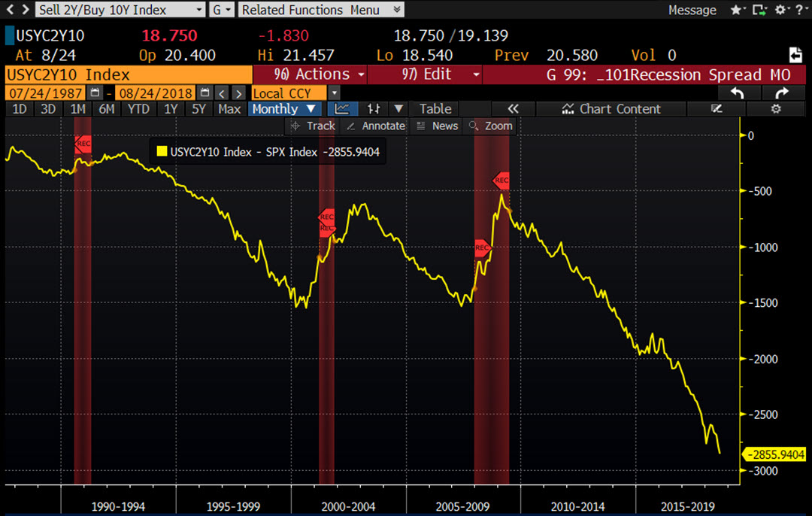Click the -2855.9404 last value label
Screen dimensions: 812x516
(x=774, y=455)
